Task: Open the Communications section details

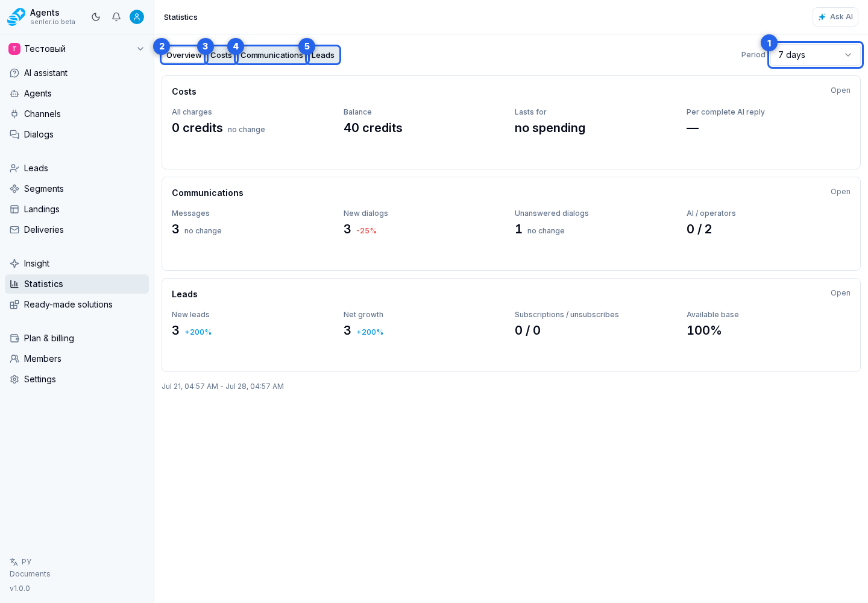Action: point(840,192)
